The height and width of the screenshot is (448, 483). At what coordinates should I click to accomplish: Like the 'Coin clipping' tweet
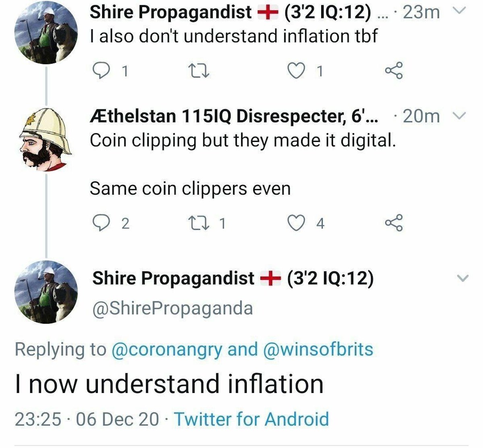tap(297, 223)
